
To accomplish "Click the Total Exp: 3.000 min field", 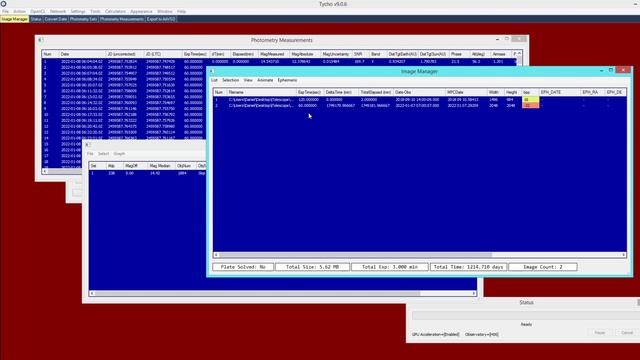I will pyautogui.click(x=390, y=267).
